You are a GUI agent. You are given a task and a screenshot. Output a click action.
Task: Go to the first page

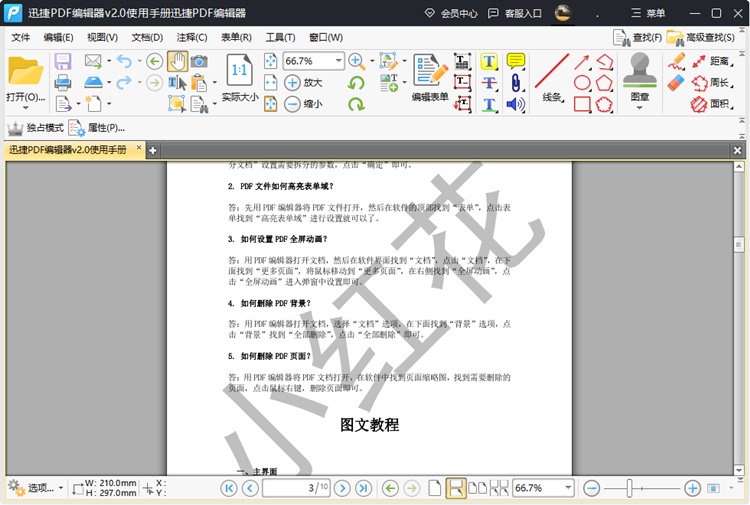[x=229, y=488]
